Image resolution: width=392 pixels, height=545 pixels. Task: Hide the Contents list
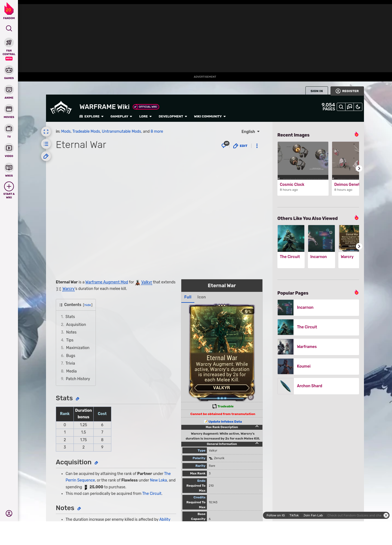point(88,305)
